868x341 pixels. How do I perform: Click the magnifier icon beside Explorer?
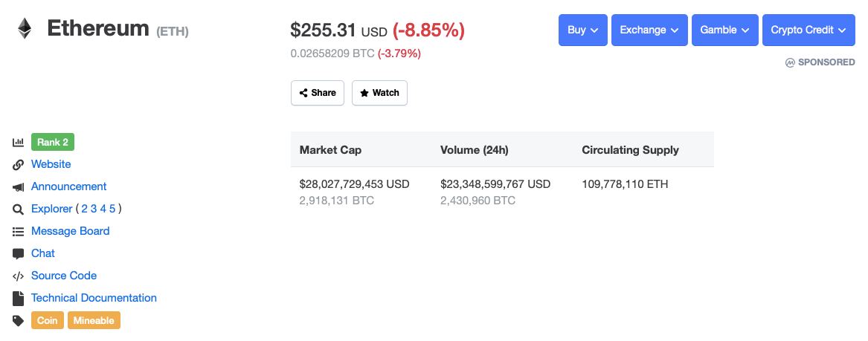(x=19, y=209)
